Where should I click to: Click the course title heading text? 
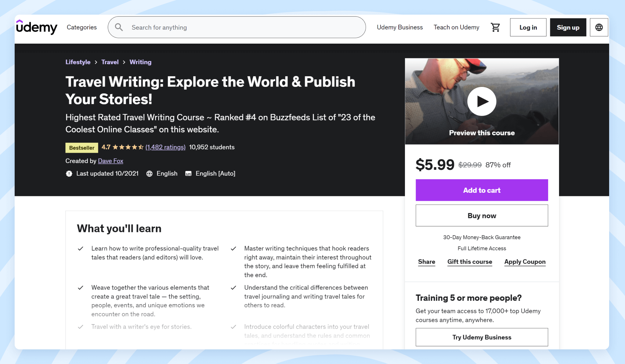coord(210,90)
